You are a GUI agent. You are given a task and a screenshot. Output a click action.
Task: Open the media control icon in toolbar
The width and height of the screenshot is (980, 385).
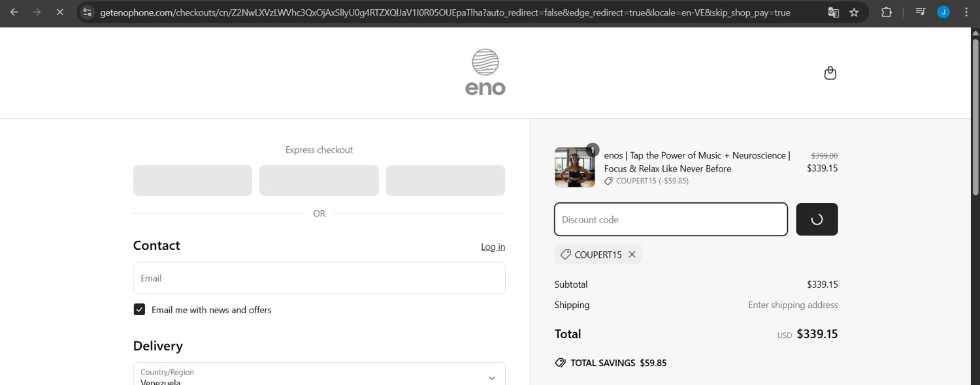(x=921, y=12)
